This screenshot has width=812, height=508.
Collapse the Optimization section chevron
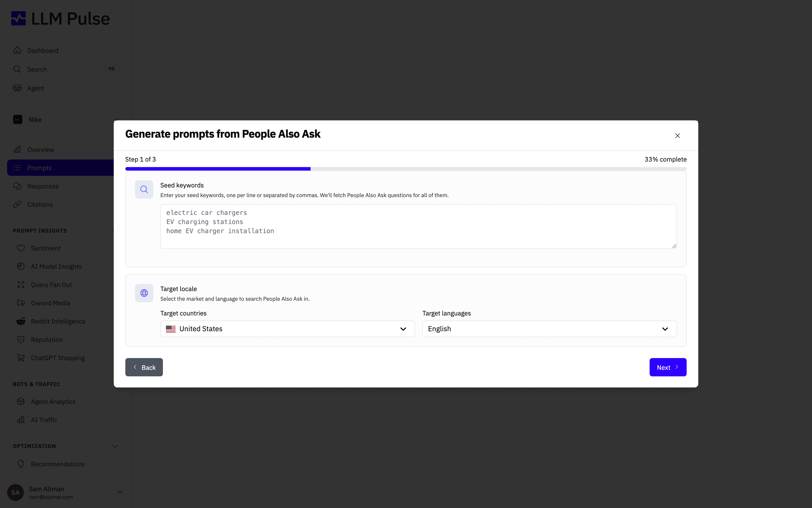(115, 446)
